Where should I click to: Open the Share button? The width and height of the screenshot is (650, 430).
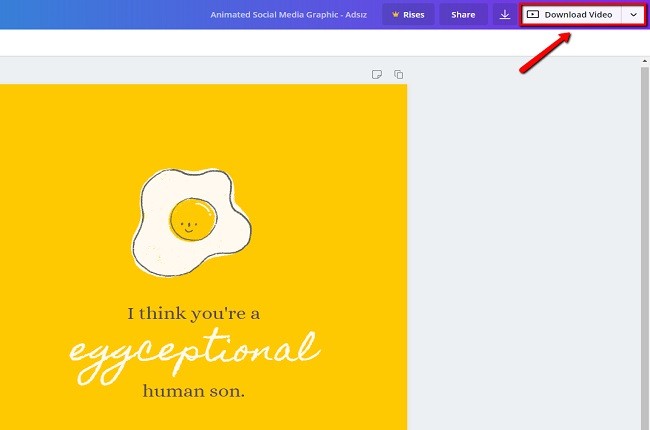click(x=463, y=15)
